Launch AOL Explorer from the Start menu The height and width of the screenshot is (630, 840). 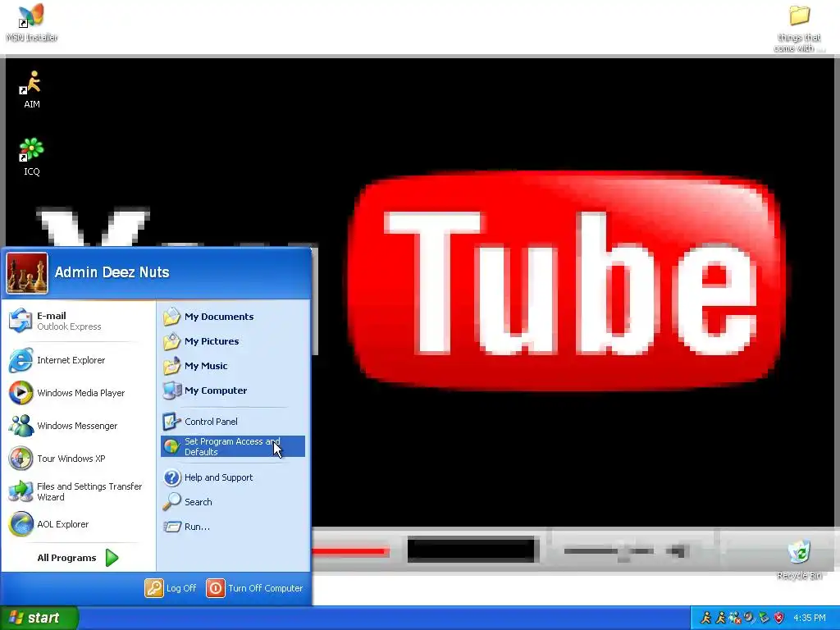(x=77, y=524)
